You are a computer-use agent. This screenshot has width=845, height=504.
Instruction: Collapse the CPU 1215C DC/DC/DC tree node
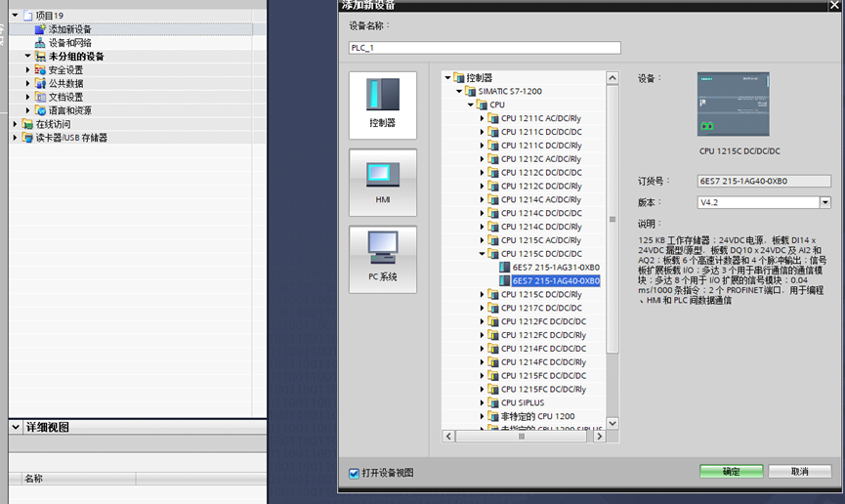coord(482,253)
